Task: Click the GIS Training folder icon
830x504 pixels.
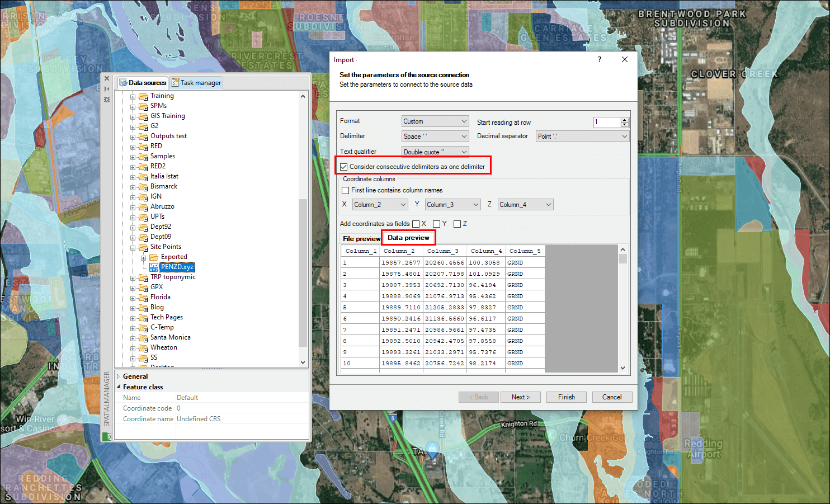Action: click(x=143, y=116)
